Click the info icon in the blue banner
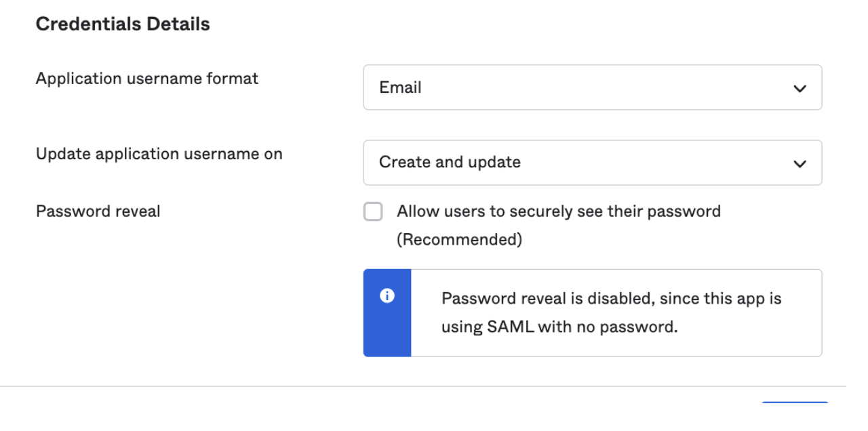 tap(387, 296)
